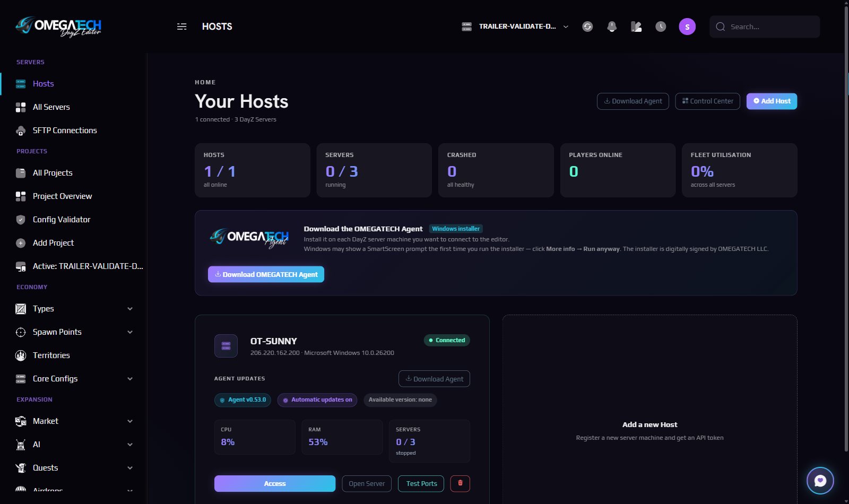Click the Agent v0.53.0 badge

[242, 400]
